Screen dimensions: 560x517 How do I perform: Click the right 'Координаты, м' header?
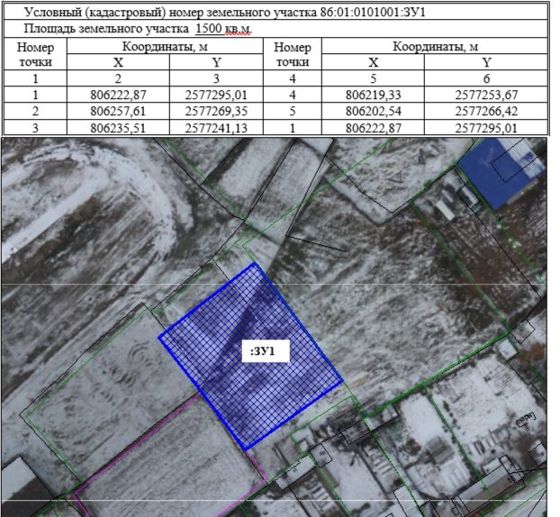point(435,46)
